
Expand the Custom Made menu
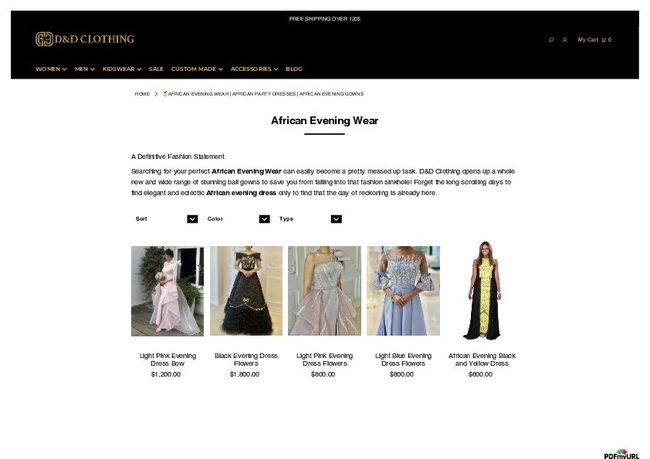point(197,69)
